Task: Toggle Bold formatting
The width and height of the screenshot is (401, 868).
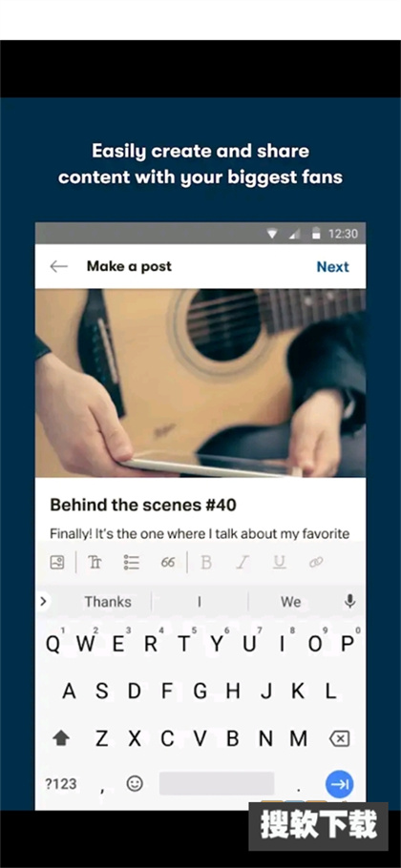Action: coord(206,563)
